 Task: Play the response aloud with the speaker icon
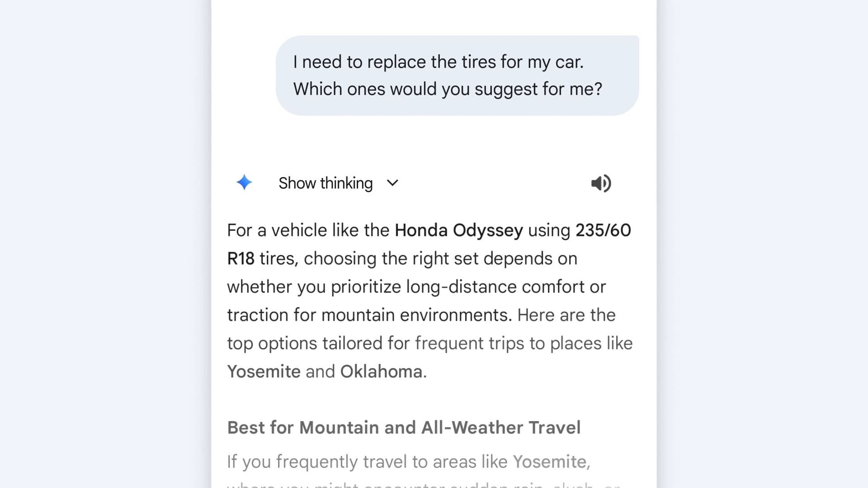click(601, 183)
